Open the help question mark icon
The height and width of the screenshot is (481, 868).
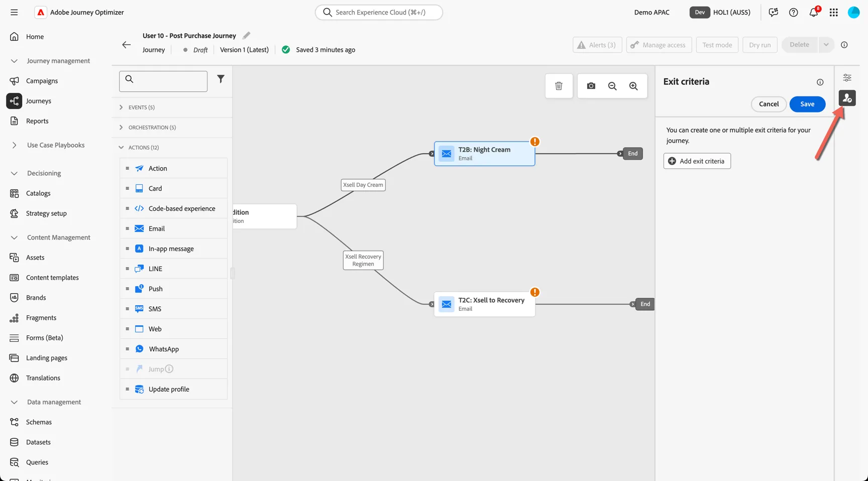point(793,13)
